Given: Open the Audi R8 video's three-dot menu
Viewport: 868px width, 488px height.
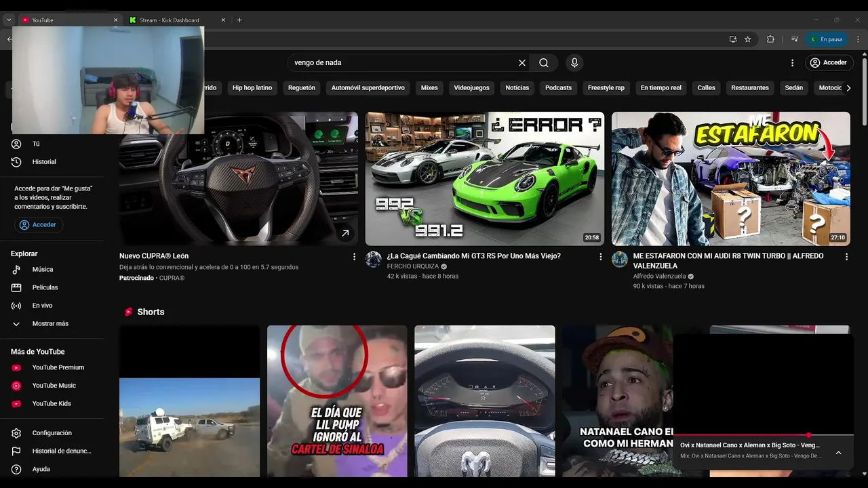Looking at the screenshot, I should pos(846,257).
